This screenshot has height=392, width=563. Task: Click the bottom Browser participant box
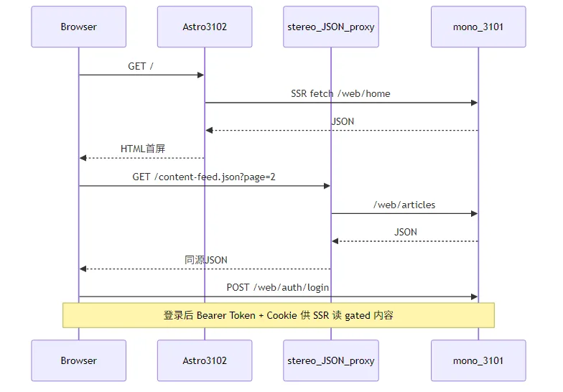(79, 360)
